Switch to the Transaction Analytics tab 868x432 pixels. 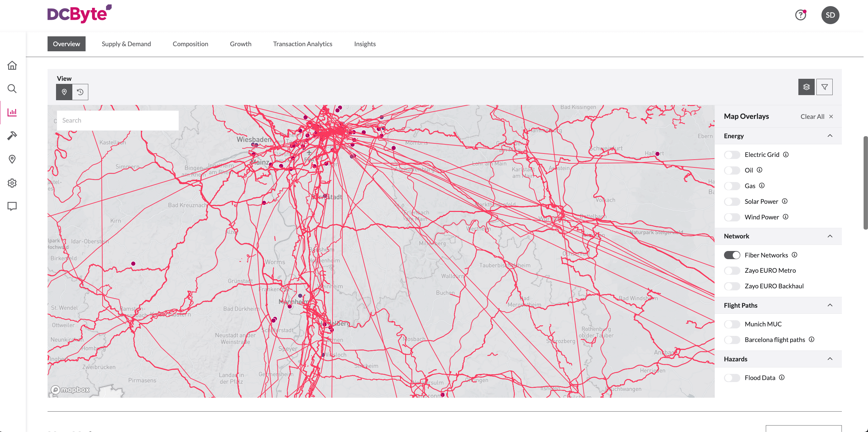[x=303, y=43]
